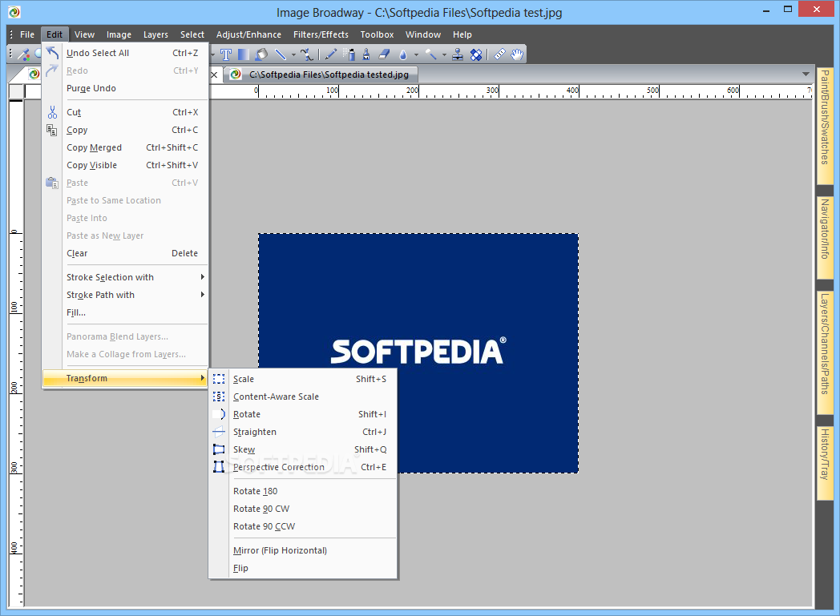Open the Transform submenu entry
This screenshot has height=616, width=840.
pyautogui.click(x=125, y=378)
